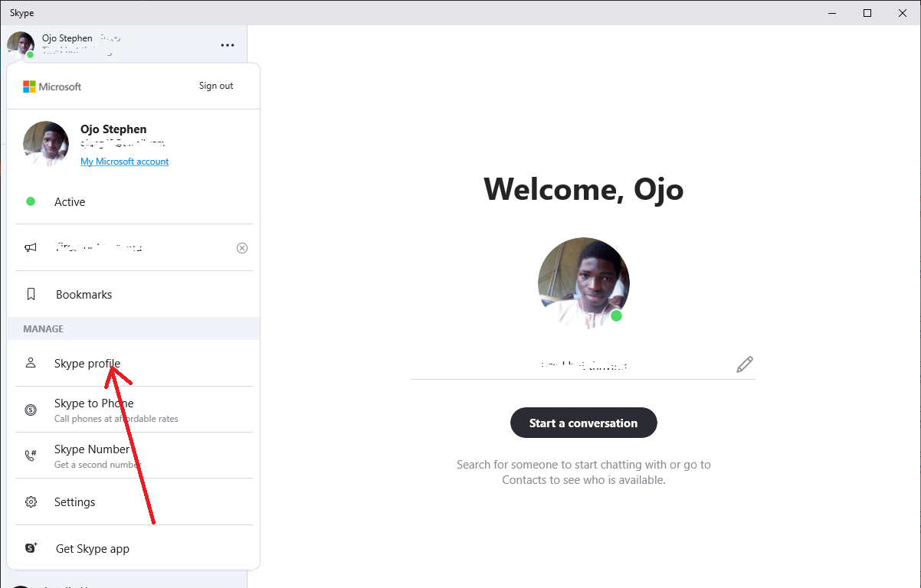Click the Skype Number phone hash icon
Screen dimensions: 921x588
(31, 456)
